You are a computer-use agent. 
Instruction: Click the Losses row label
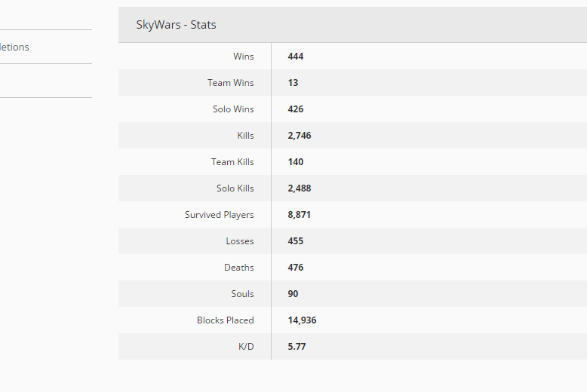[x=240, y=241]
